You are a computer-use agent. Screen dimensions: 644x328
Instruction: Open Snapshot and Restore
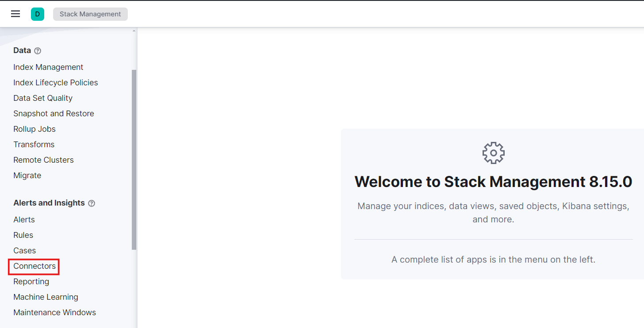pos(54,114)
